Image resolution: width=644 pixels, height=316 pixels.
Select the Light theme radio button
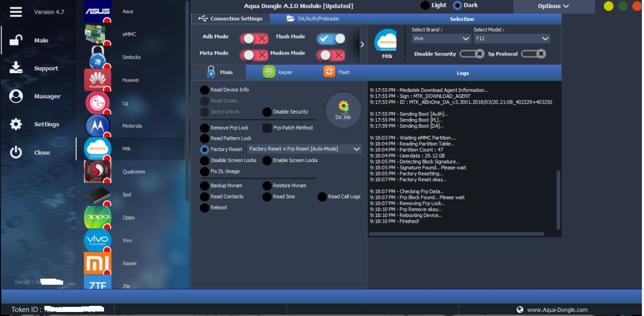[426, 6]
